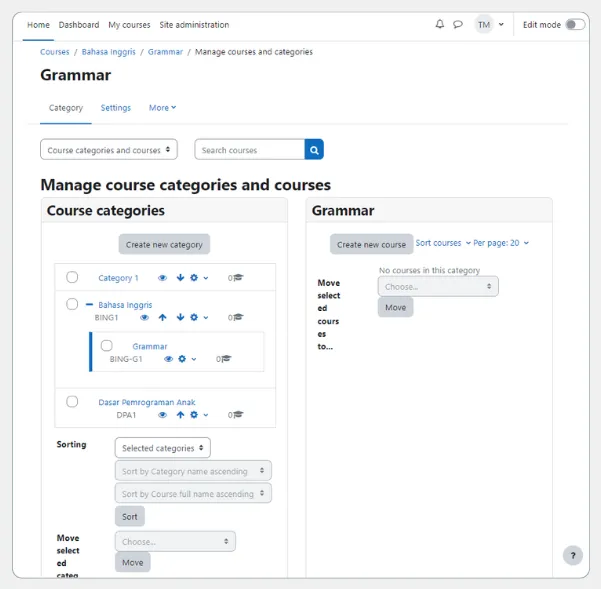Viewport: 601px width, 589px height.
Task: Check the Dasar Pemrograman Anak checkbox
Action: (x=72, y=402)
